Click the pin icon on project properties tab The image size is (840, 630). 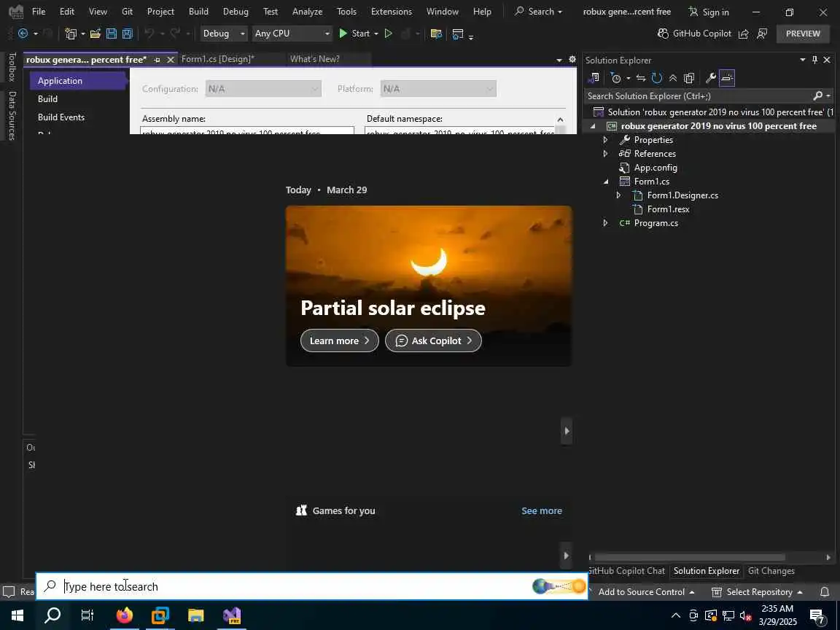[157, 60]
